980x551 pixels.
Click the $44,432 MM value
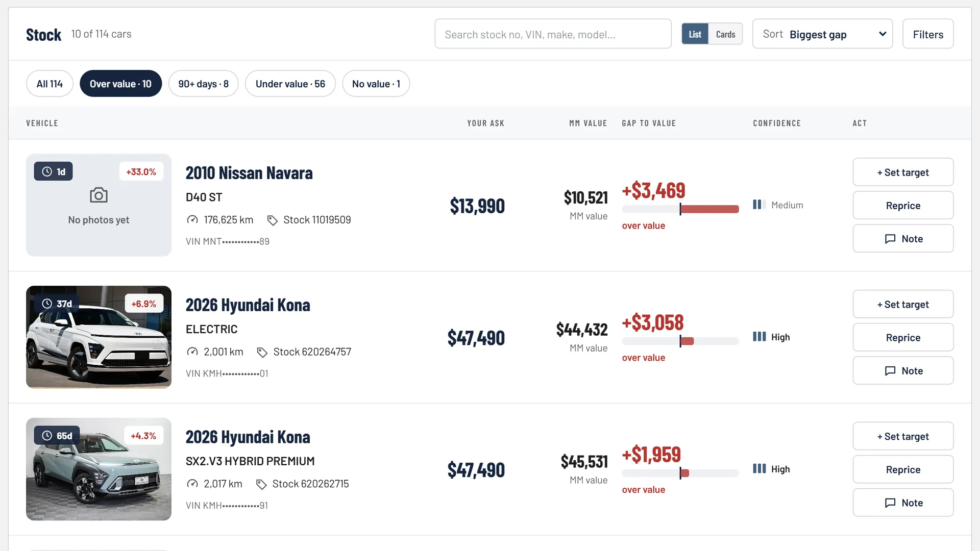click(582, 330)
